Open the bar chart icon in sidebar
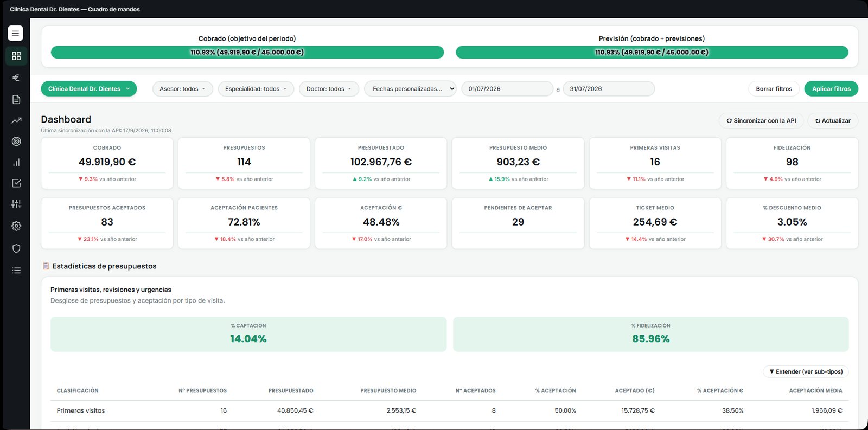This screenshot has width=868, height=430. [16, 162]
